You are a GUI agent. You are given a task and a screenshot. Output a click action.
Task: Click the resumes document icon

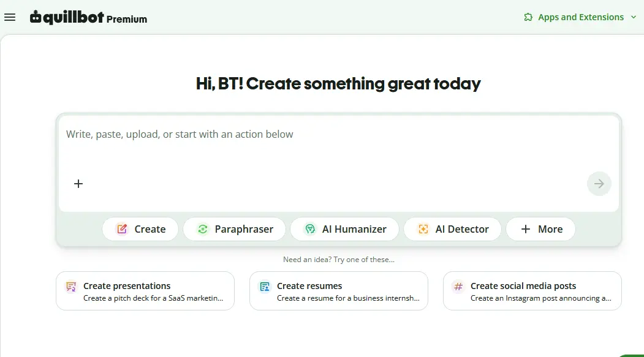(265, 287)
